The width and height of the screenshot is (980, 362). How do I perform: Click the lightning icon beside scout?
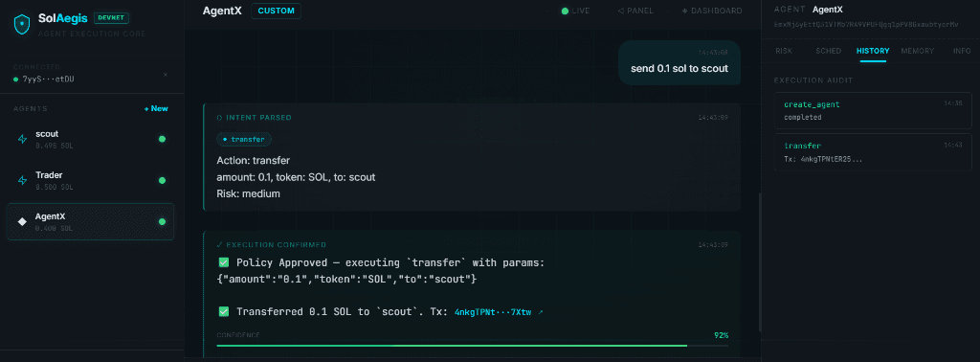tap(23, 140)
